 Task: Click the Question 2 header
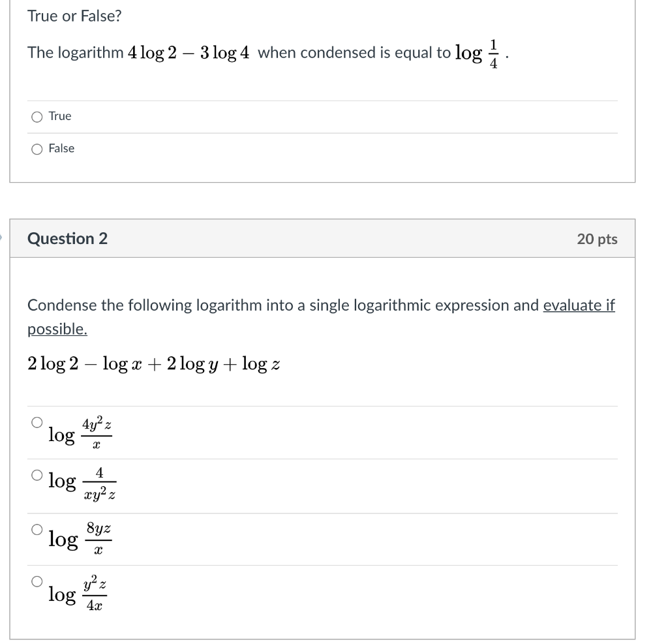tap(66, 239)
